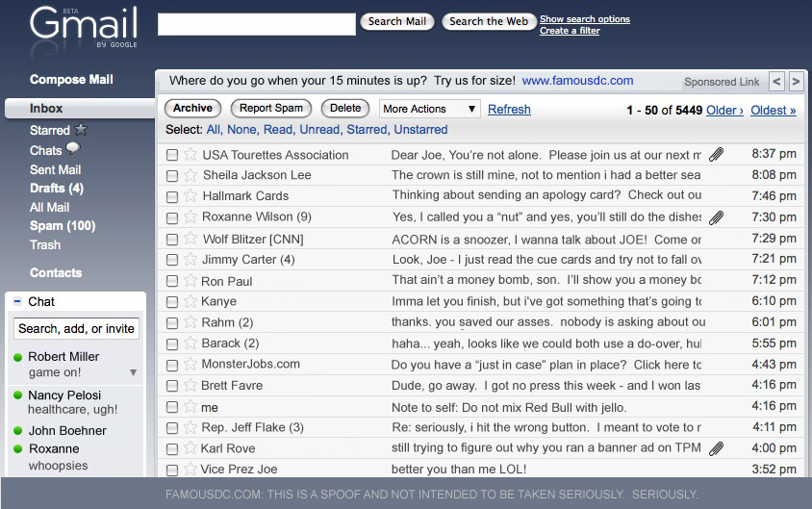Select the Vice Prez Joe email checkbox
This screenshot has height=509, width=812.
172,471
